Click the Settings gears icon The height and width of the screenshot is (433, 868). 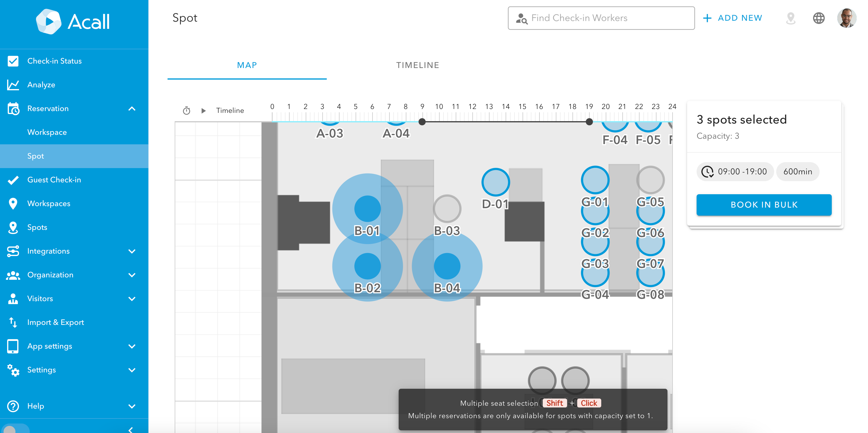tap(13, 370)
